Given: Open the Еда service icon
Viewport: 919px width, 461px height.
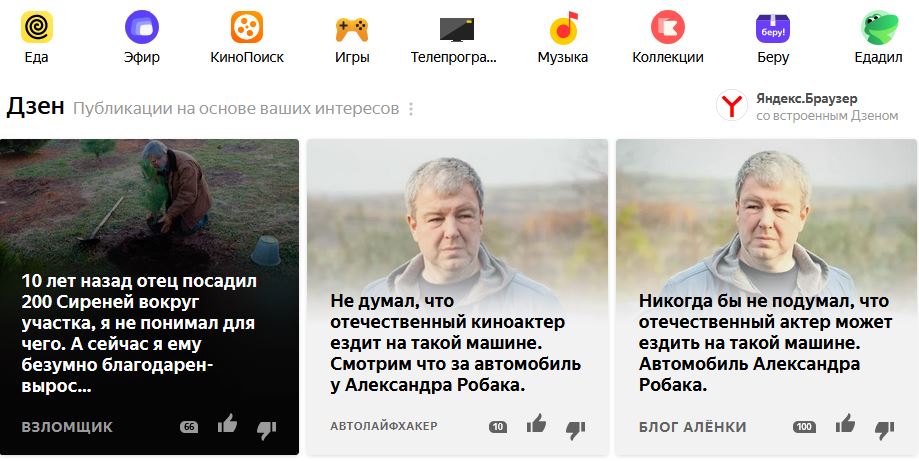Looking at the screenshot, I should click(x=37, y=27).
